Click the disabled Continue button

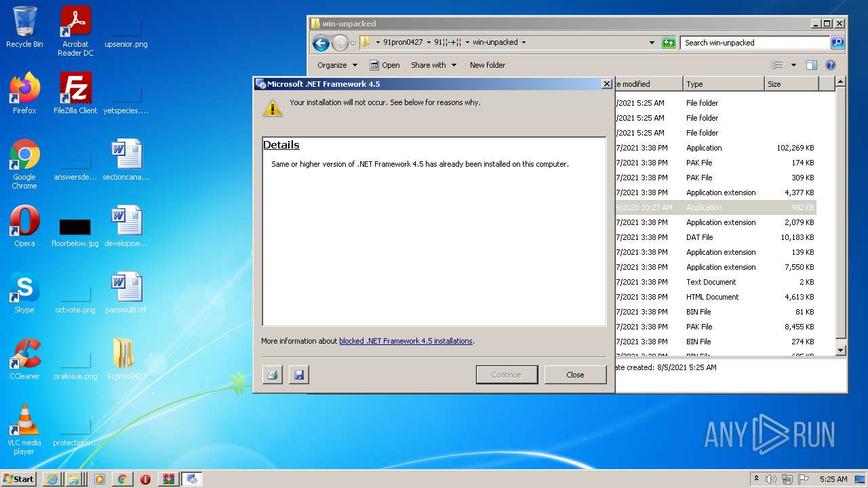pos(507,375)
